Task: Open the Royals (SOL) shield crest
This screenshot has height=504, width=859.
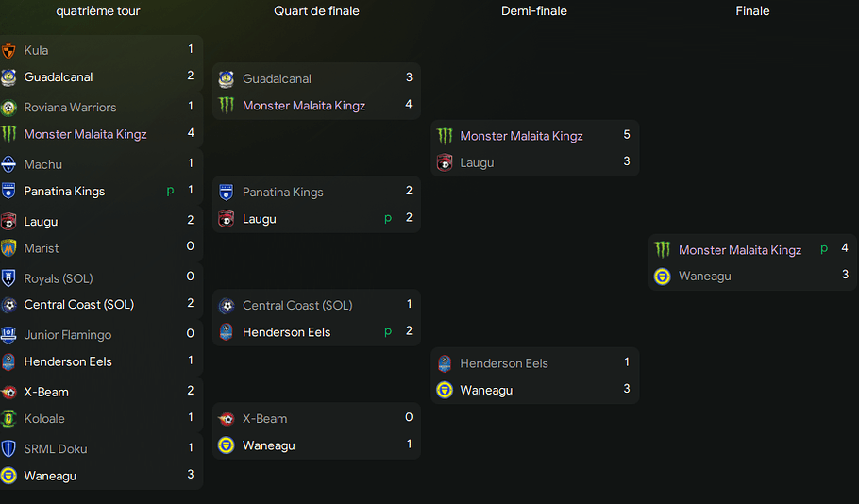Action: point(9,278)
